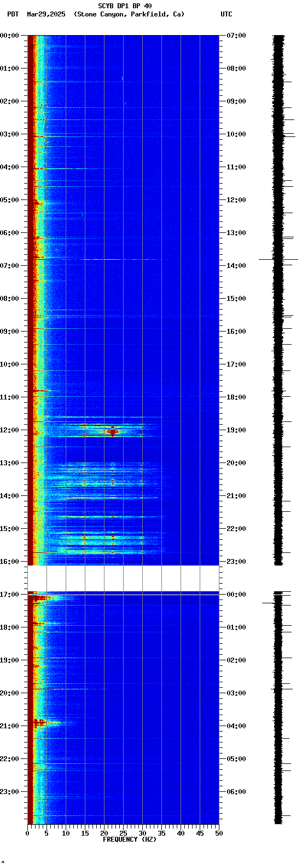
Task: Click the "09:00" tick label on PDT axis
Action: tap(9, 332)
